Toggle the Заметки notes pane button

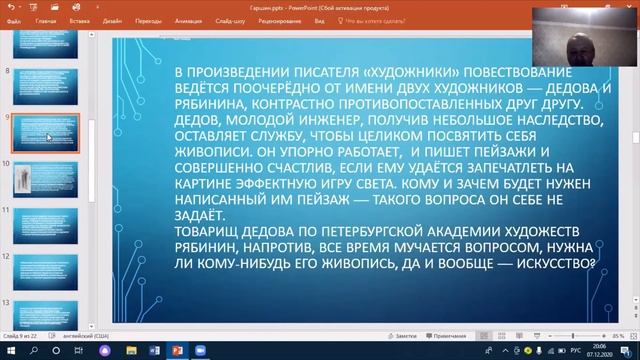[402, 336]
